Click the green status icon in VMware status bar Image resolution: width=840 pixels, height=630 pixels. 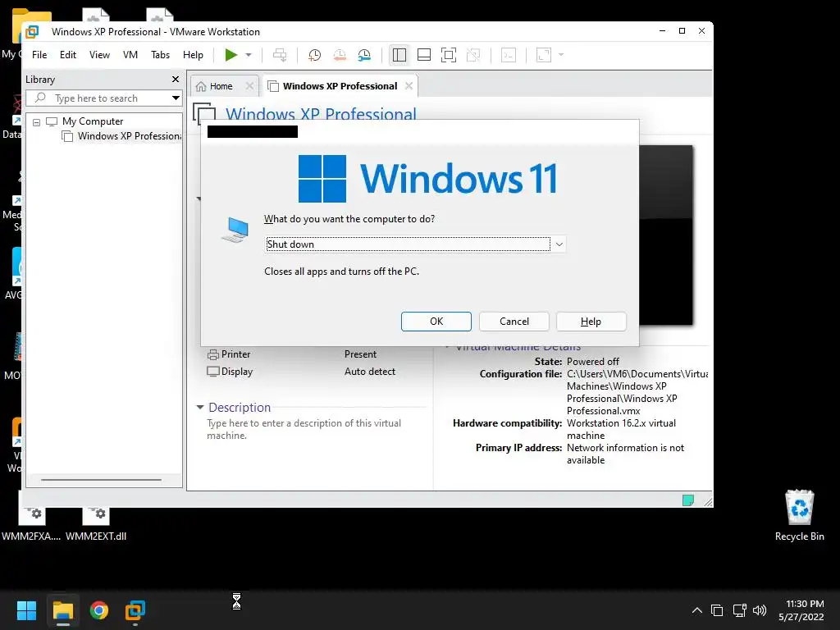[x=688, y=500]
